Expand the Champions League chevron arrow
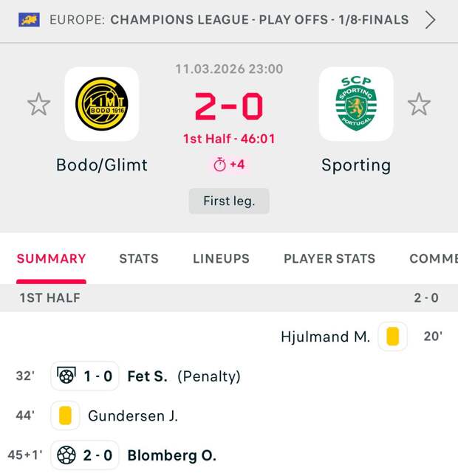This screenshot has width=458, height=476. pyautogui.click(x=431, y=20)
